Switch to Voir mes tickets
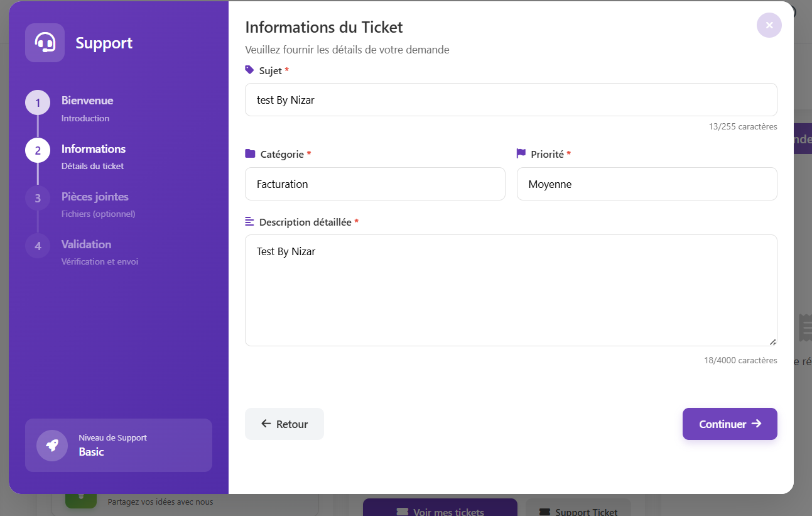812x516 pixels. [440, 510]
